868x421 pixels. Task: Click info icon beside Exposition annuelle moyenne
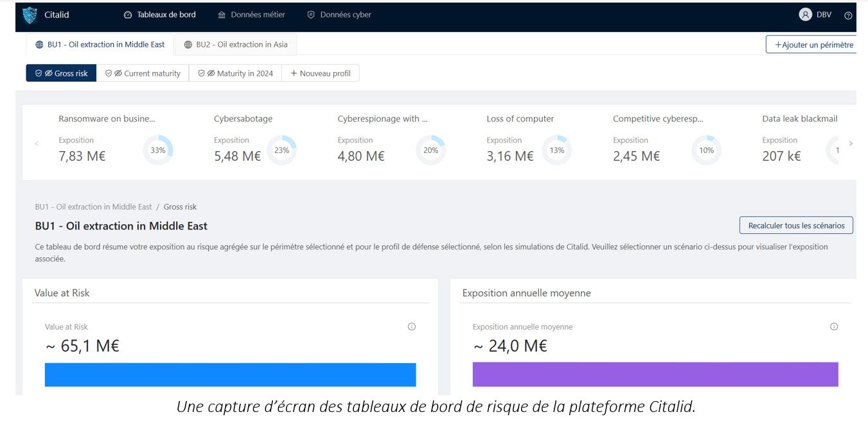834,327
